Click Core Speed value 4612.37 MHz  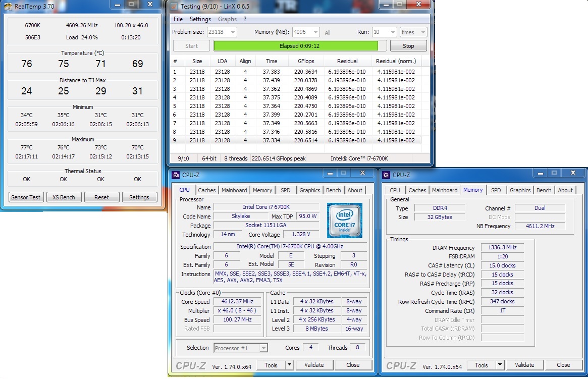[237, 301]
